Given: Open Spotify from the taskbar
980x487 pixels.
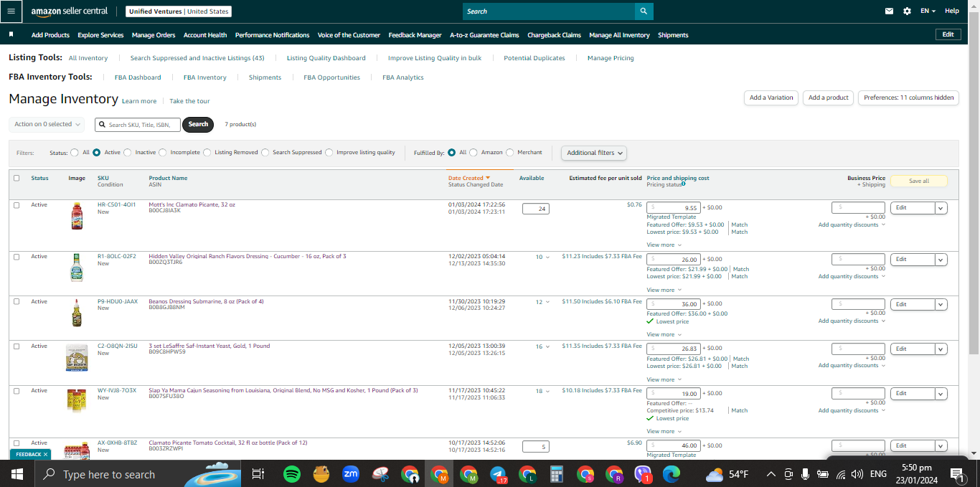Looking at the screenshot, I should (x=291, y=474).
